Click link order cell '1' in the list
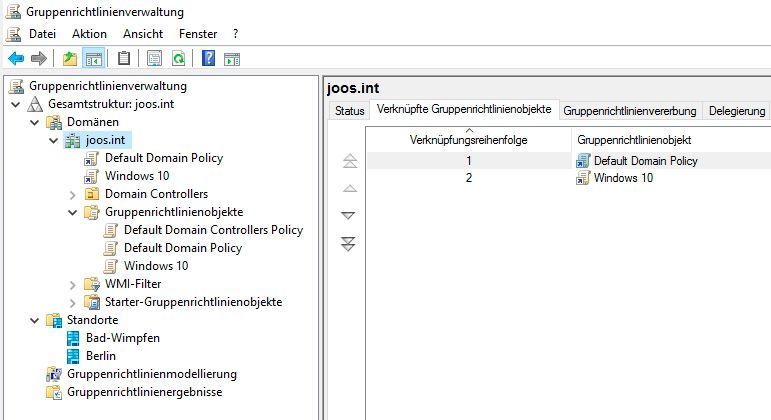The image size is (771, 420). [x=469, y=161]
